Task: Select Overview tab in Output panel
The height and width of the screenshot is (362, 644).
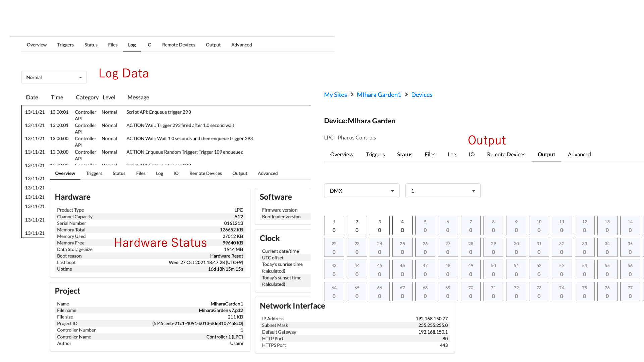Action: [x=342, y=154]
